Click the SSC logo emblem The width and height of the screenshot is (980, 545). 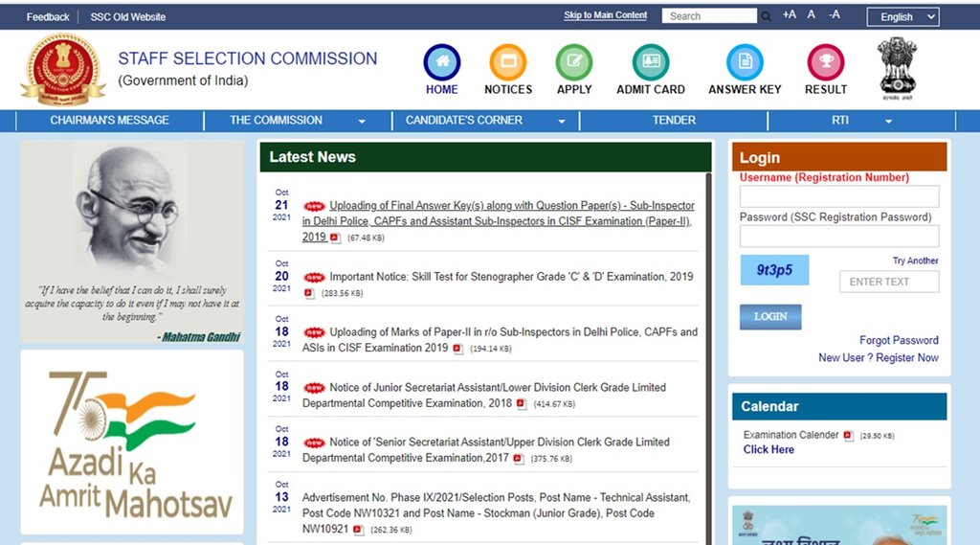[x=63, y=70]
